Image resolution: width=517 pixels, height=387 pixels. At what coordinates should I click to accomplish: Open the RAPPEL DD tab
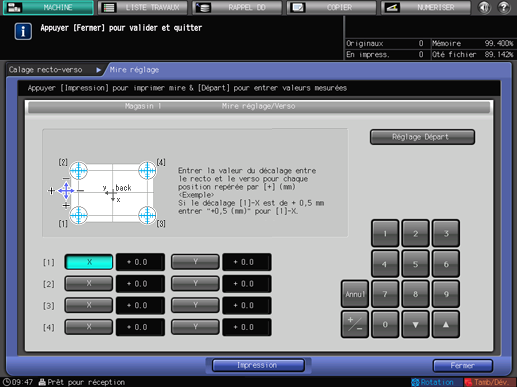[237, 7]
